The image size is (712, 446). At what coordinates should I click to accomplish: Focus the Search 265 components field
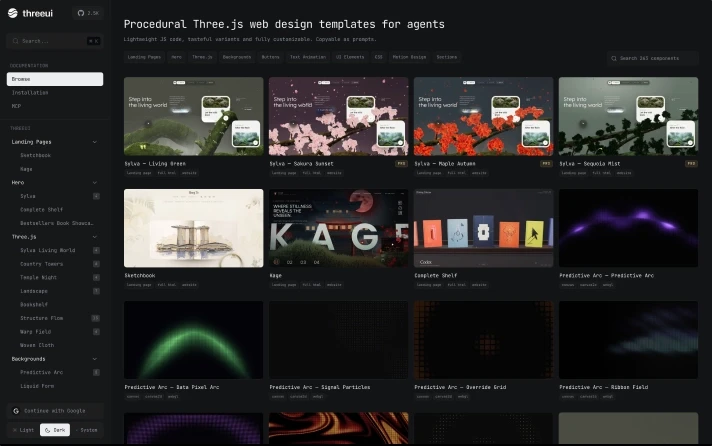pyautogui.click(x=653, y=58)
